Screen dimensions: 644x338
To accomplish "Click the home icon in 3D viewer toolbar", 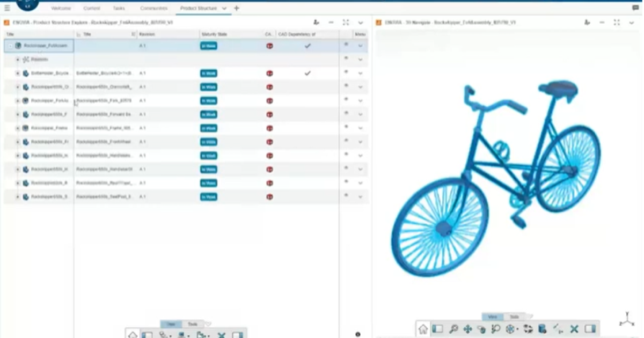I will [x=423, y=329].
